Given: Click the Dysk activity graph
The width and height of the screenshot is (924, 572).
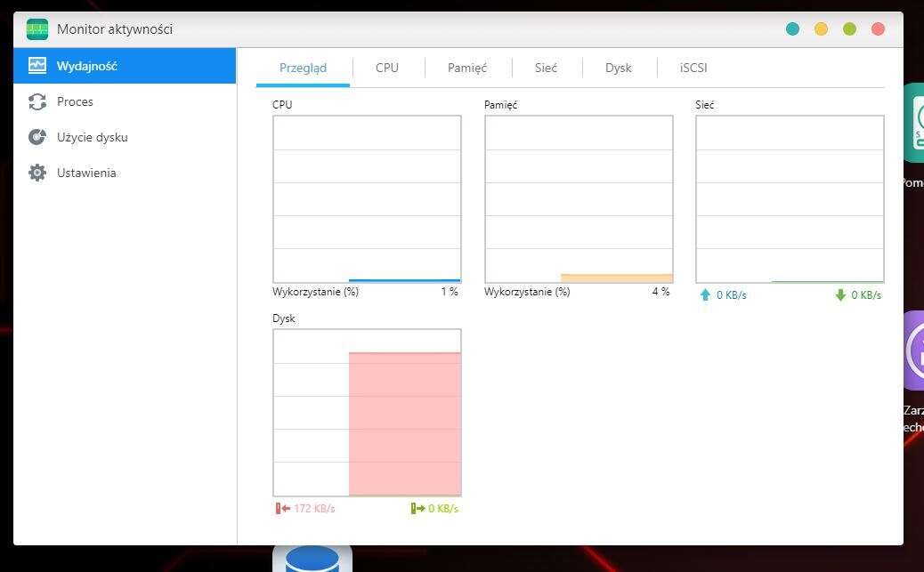Looking at the screenshot, I should click(367, 413).
